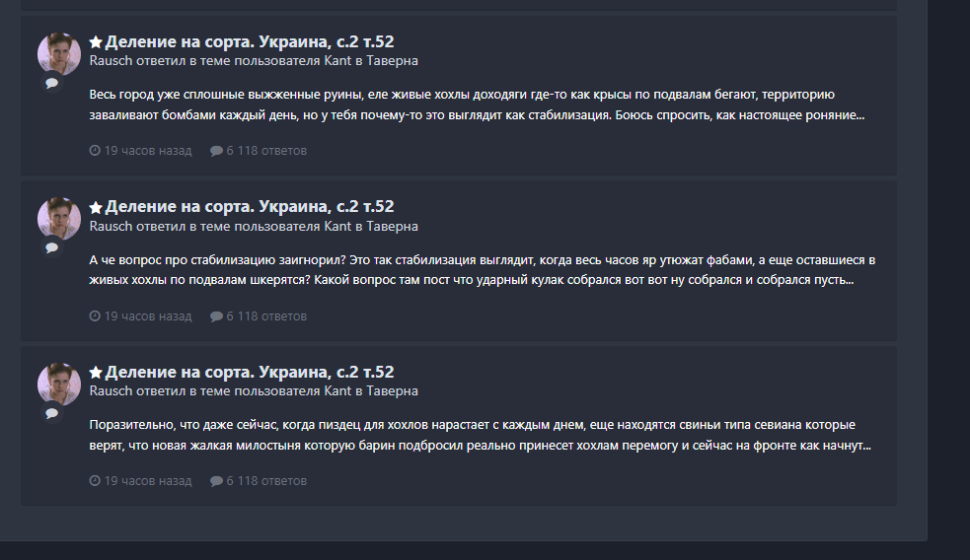Image resolution: width=970 pixels, height=560 pixels.
Task: Open the Rausch avatar on the 'Весь город' post
Action: 59,53
